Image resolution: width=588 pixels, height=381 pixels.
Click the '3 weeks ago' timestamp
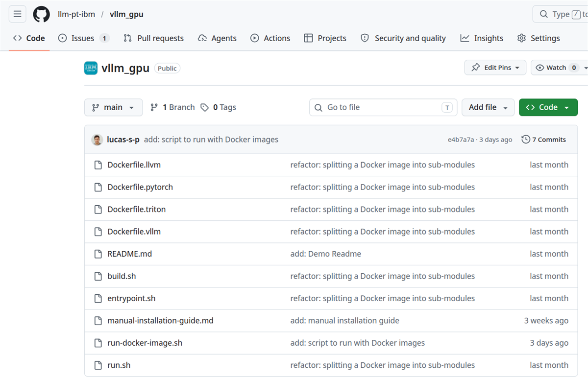tap(546, 321)
